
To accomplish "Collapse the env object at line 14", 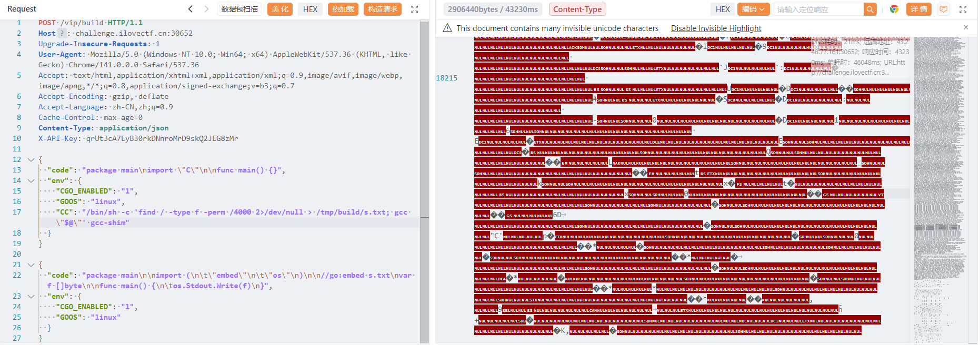I will [31, 180].
